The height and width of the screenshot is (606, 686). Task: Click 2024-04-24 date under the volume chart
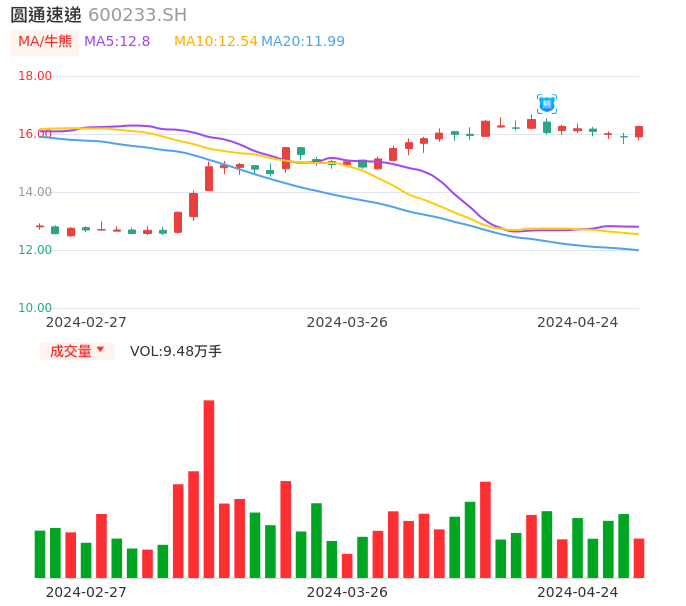coord(578,592)
